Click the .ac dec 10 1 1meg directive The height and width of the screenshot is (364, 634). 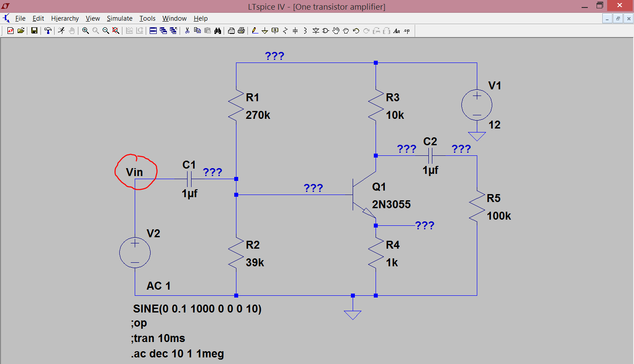[x=177, y=353]
